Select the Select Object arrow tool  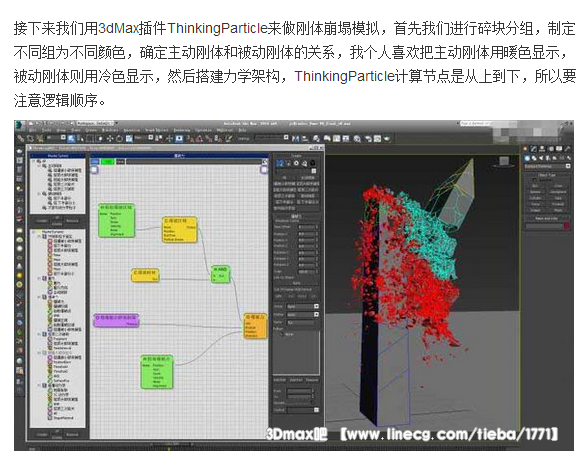point(71,139)
